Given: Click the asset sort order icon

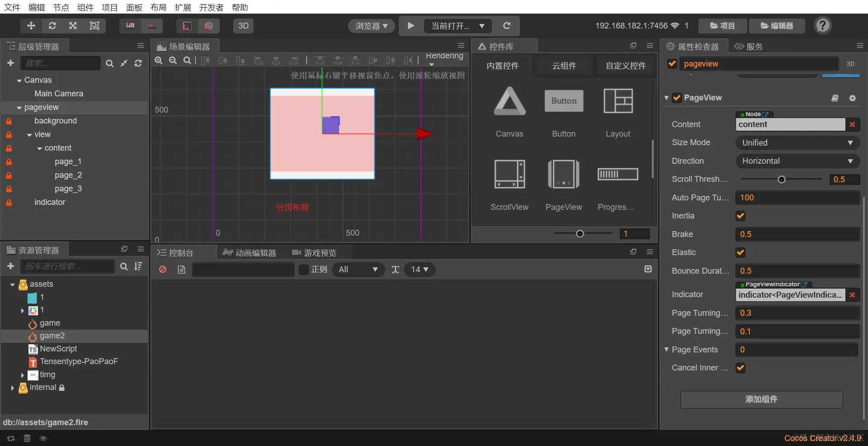Looking at the screenshot, I should (138, 266).
